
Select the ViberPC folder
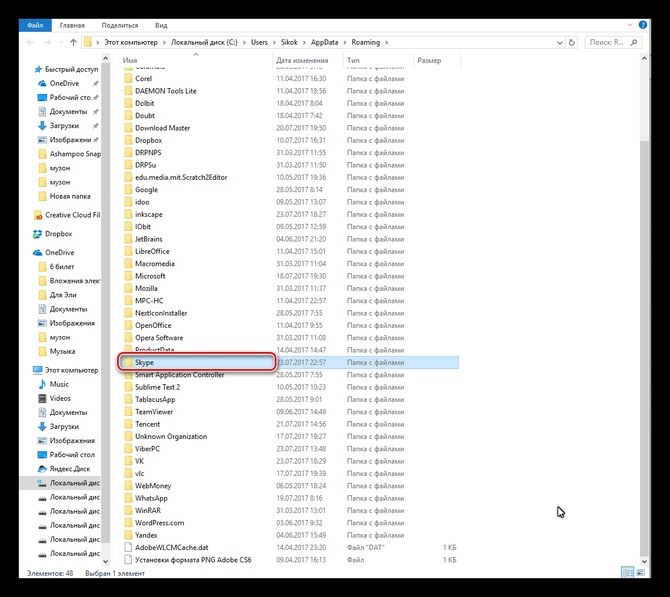click(288, 449)
